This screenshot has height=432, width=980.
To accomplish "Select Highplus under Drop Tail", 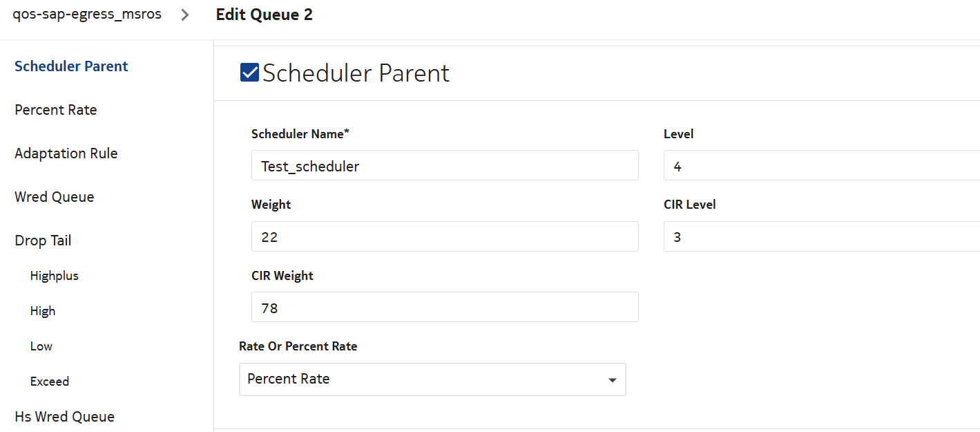I will 55,276.
